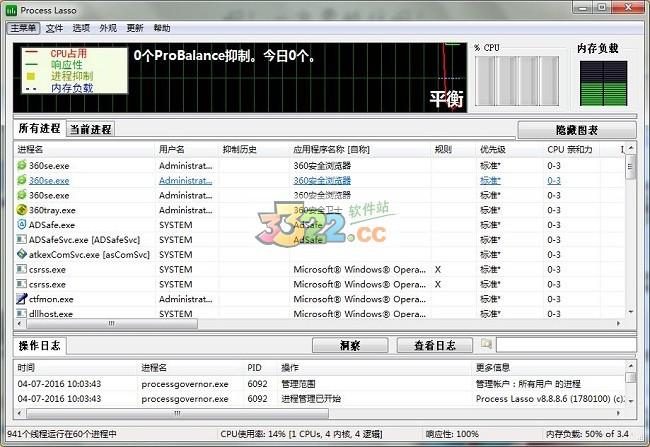The image size is (650, 447).
Task: Sort log by 时间 column header
Action: [75, 367]
